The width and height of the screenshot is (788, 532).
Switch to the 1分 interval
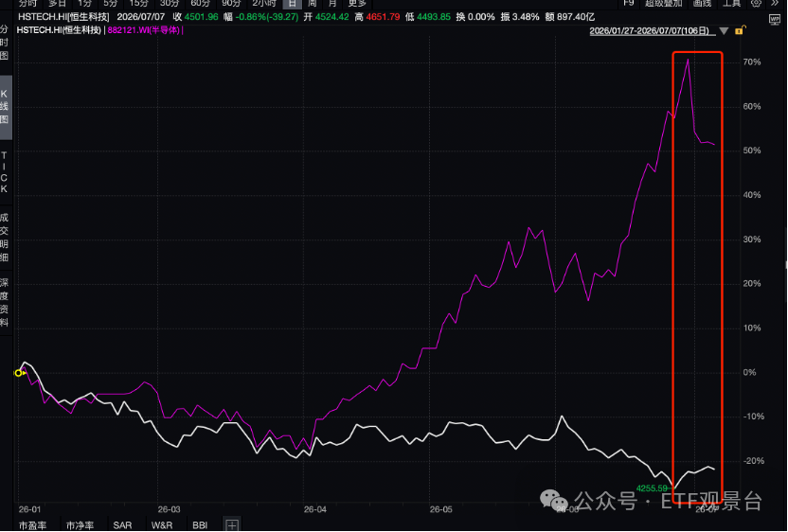click(x=84, y=4)
